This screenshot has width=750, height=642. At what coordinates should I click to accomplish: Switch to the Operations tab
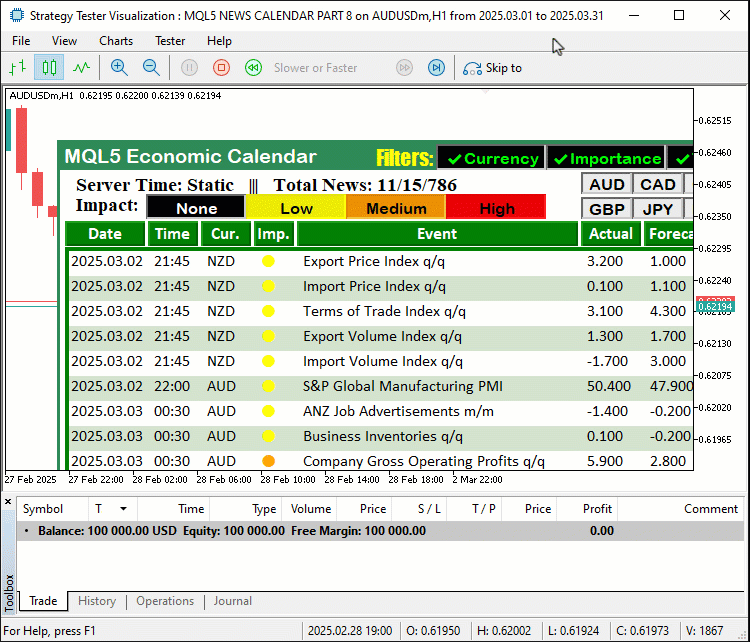(165, 601)
